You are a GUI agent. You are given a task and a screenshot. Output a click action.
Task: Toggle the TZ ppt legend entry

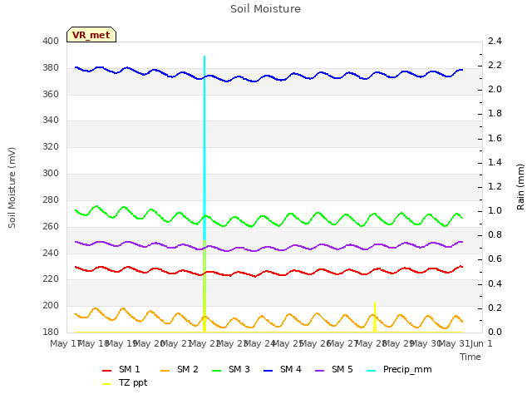click(125, 383)
